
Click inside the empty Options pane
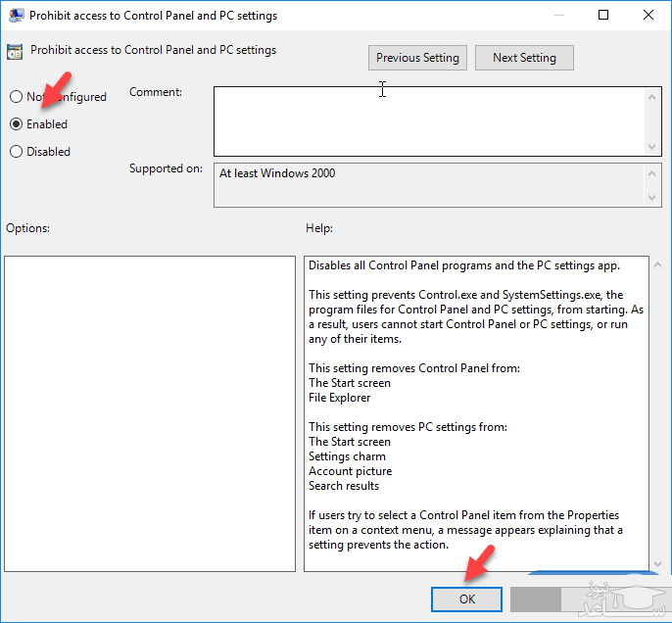(x=149, y=413)
